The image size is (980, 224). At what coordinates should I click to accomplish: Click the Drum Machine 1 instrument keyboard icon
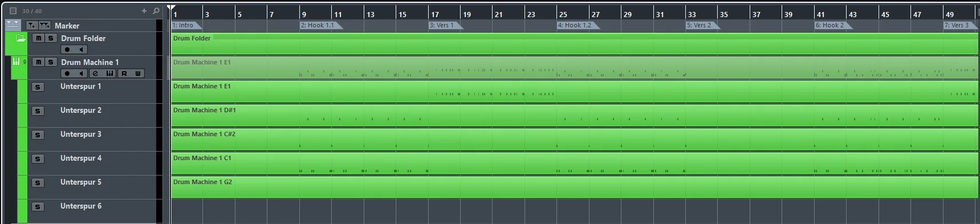(16, 62)
